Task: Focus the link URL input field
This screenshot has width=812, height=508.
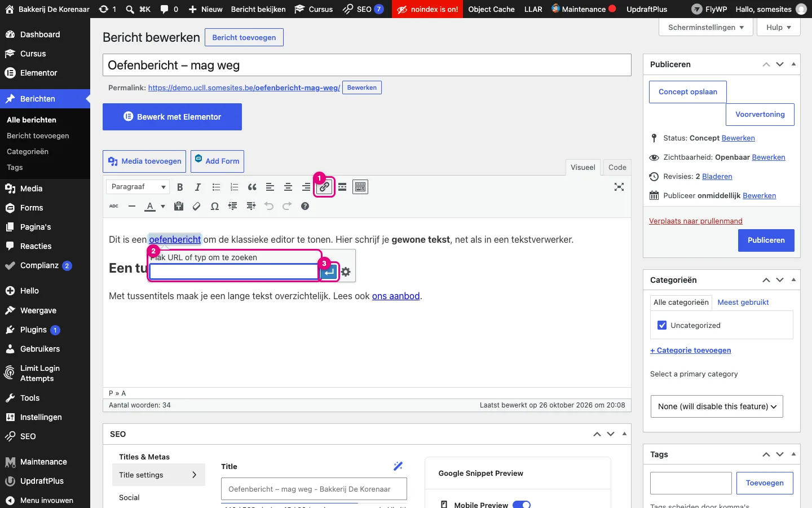Action: coord(234,272)
